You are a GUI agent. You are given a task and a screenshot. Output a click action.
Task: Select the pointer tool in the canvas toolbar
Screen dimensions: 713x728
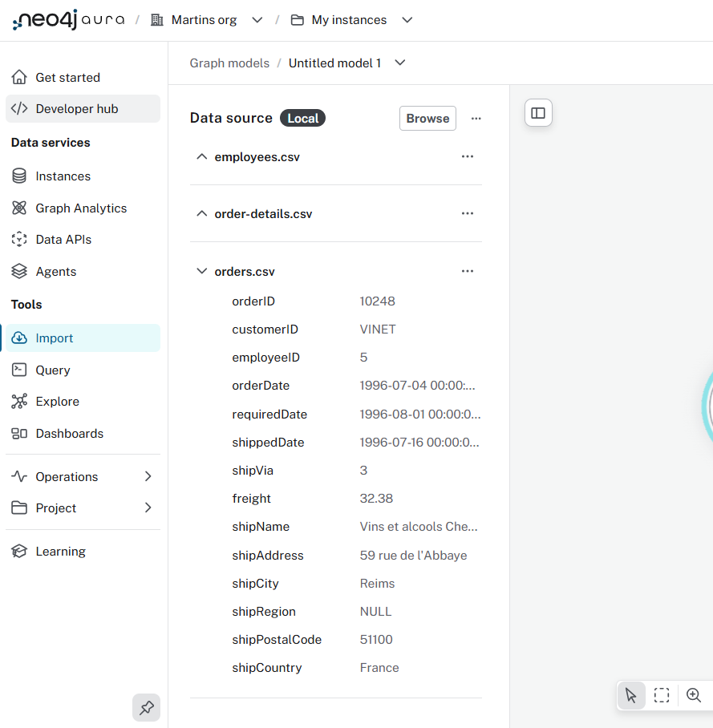click(x=631, y=695)
